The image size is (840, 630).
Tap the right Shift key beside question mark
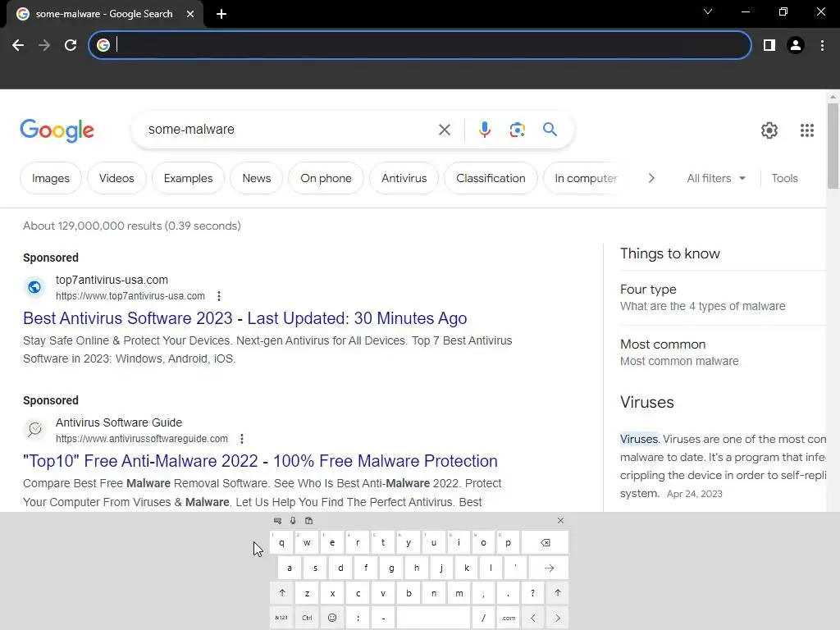558,593
